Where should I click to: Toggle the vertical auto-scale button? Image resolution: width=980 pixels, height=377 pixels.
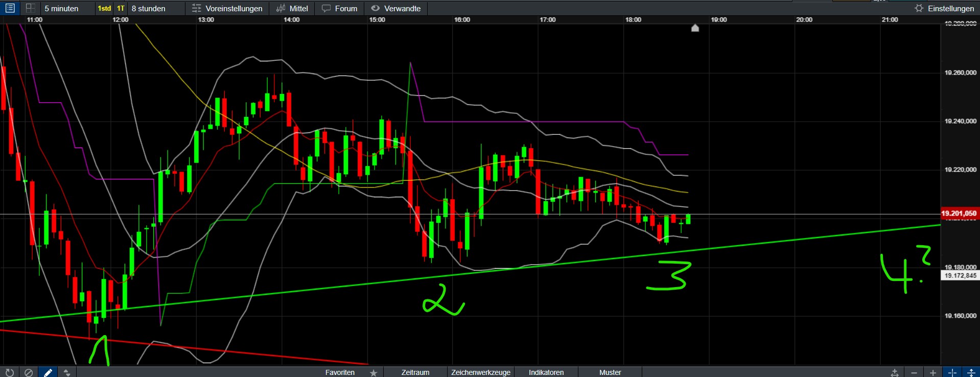tap(971, 372)
